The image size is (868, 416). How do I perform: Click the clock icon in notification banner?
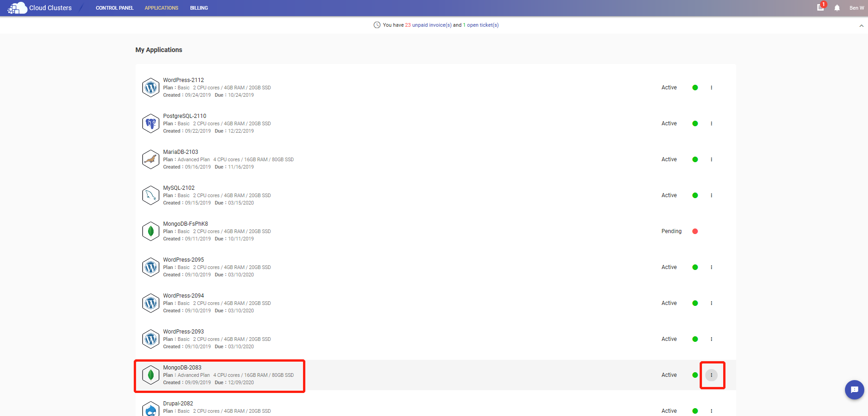377,25
